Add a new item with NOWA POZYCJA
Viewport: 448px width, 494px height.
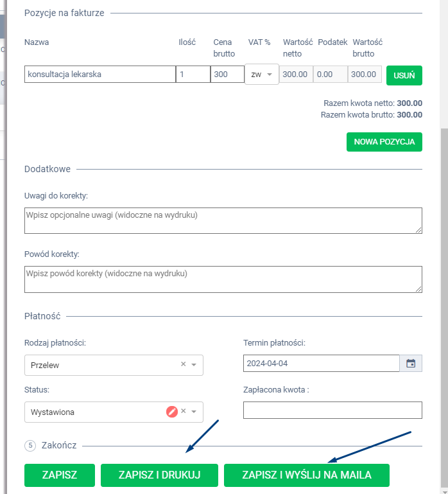384,141
